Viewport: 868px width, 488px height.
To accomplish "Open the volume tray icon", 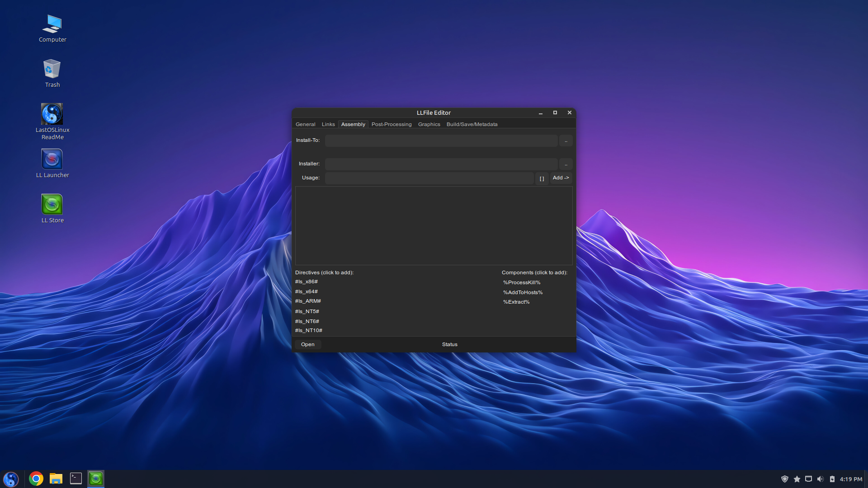I will 820,479.
